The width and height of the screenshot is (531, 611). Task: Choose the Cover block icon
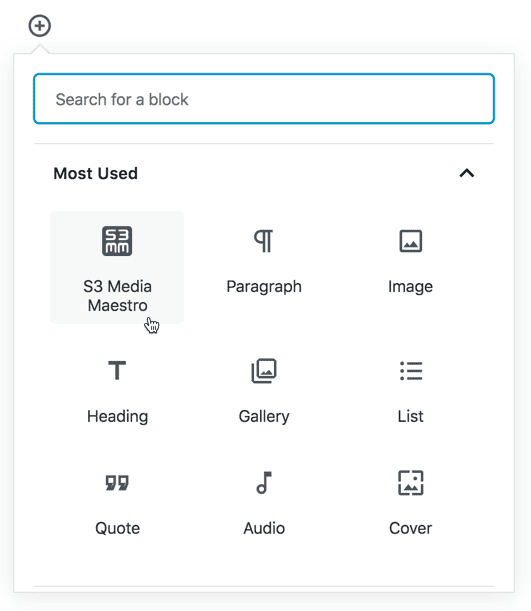411,482
